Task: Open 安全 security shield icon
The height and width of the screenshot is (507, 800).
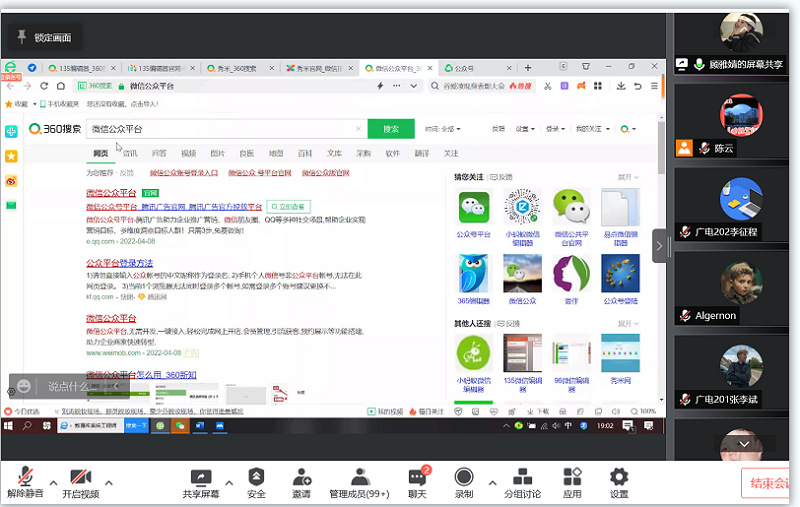Action: pyautogui.click(x=256, y=483)
